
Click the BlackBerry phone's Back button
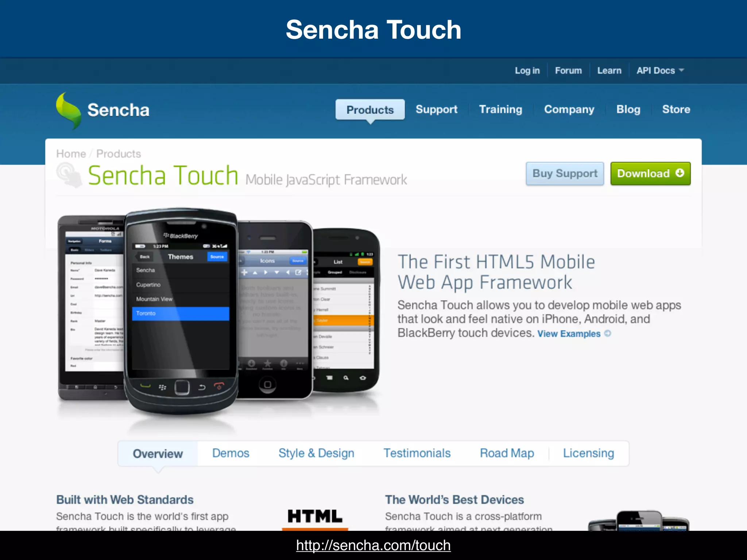pyautogui.click(x=144, y=257)
